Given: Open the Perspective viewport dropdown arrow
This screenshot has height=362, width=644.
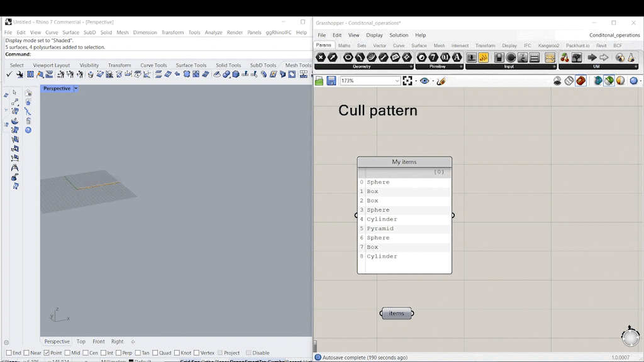Looking at the screenshot, I should tap(76, 88).
